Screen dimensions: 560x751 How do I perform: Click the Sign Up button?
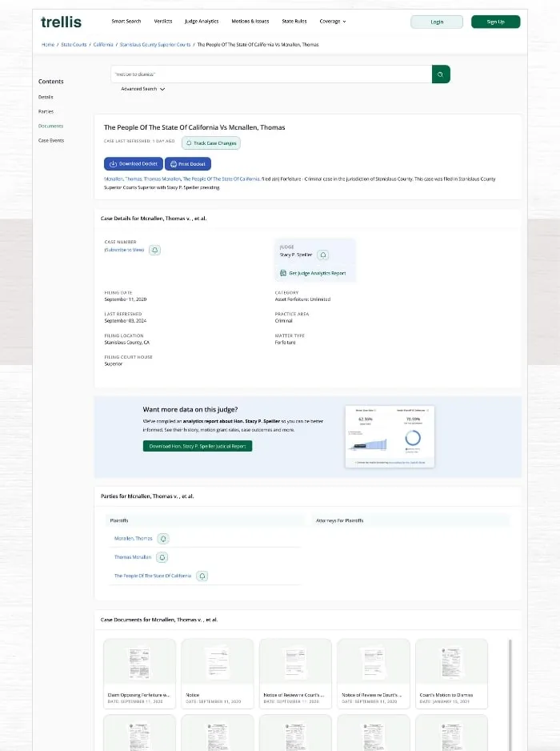[x=495, y=22]
